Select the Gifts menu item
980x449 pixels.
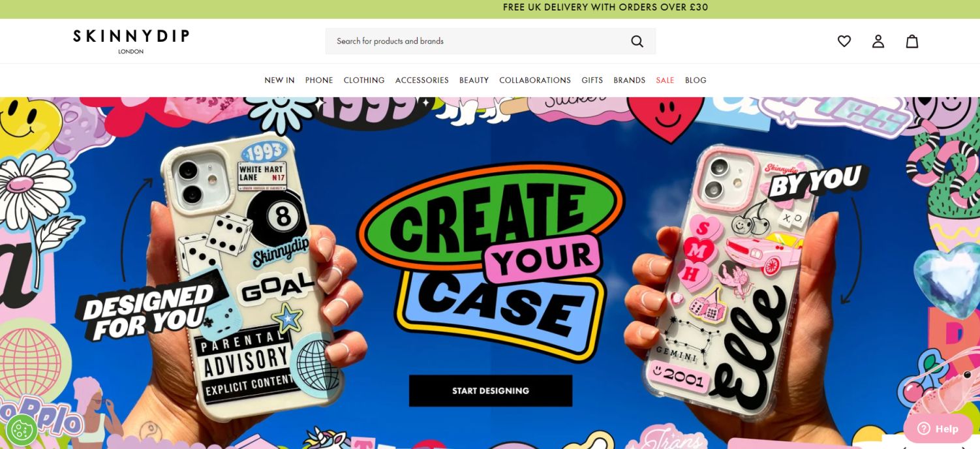click(x=592, y=80)
